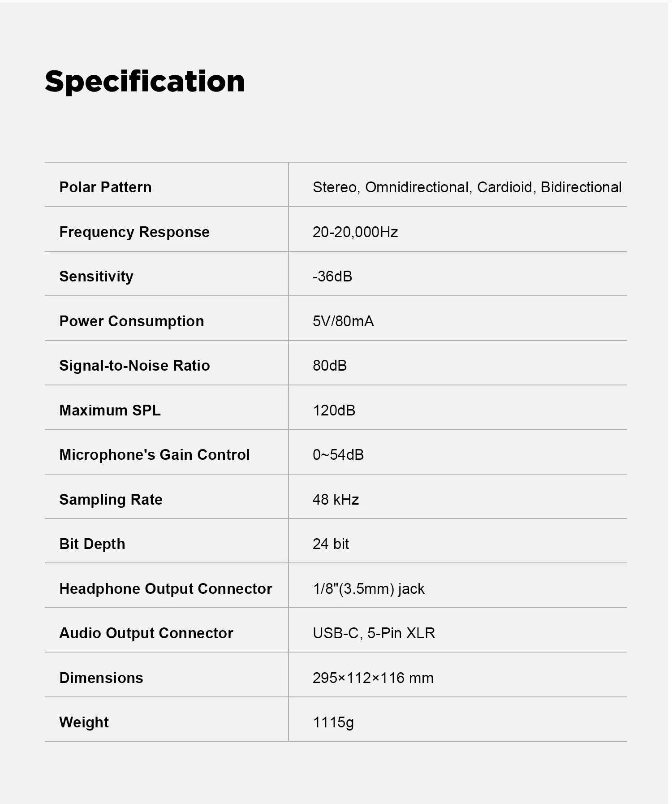The image size is (672, 804).
Task: Select the Dimensions row label
Action: [101, 678]
